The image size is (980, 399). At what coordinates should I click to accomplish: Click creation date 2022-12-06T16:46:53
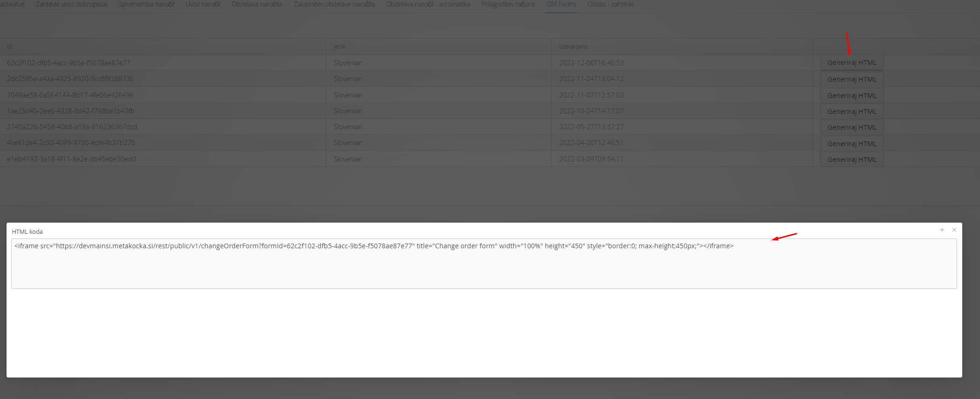(x=591, y=63)
